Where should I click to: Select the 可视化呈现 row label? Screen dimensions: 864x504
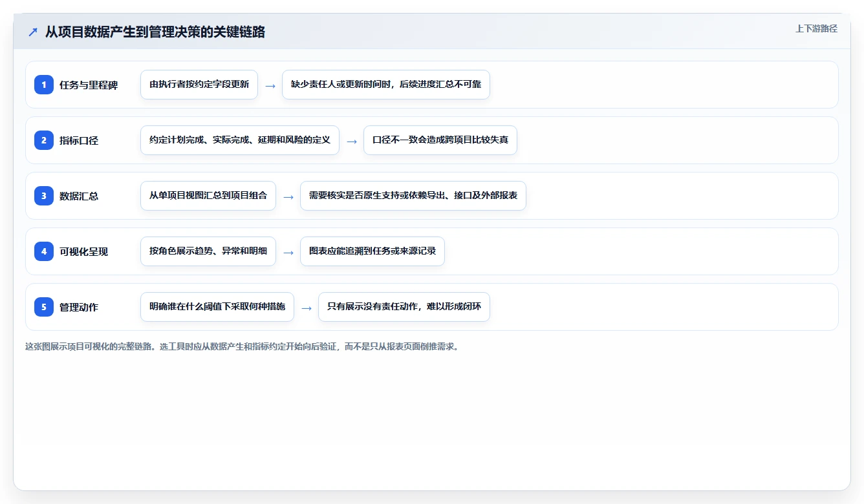[x=84, y=251]
